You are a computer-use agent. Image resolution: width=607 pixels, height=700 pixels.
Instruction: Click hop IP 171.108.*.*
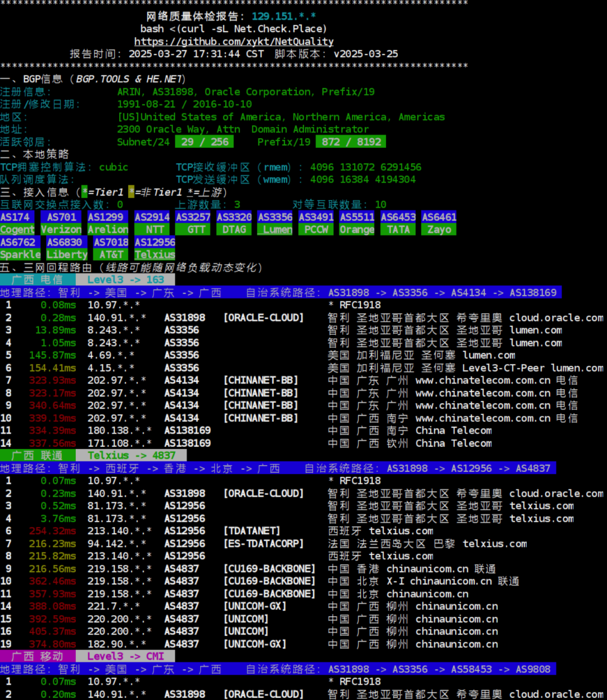point(120,443)
